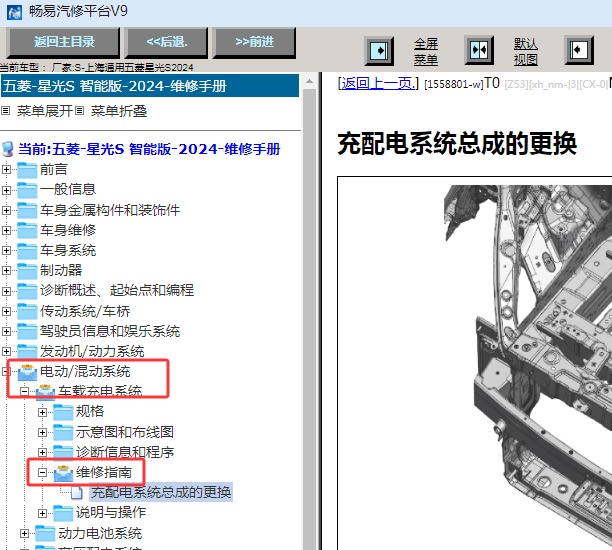Click the 一般信息 folder icon
Screen dimensions: 612x550
pyautogui.click(x=27, y=190)
